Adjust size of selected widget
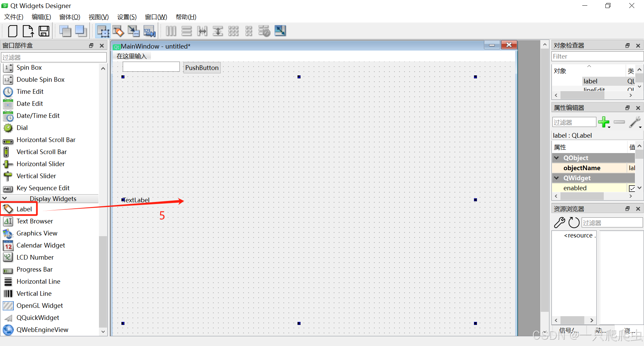 [x=280, y=31]
